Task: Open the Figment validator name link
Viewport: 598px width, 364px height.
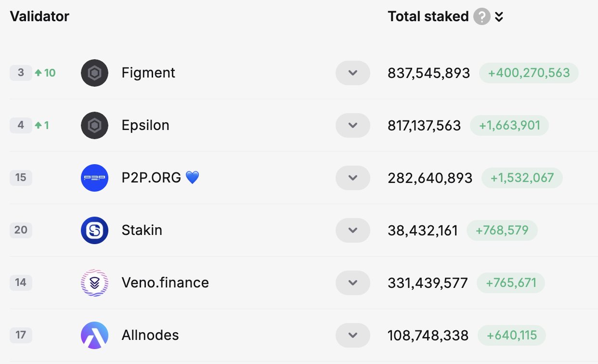Action: 148,73
